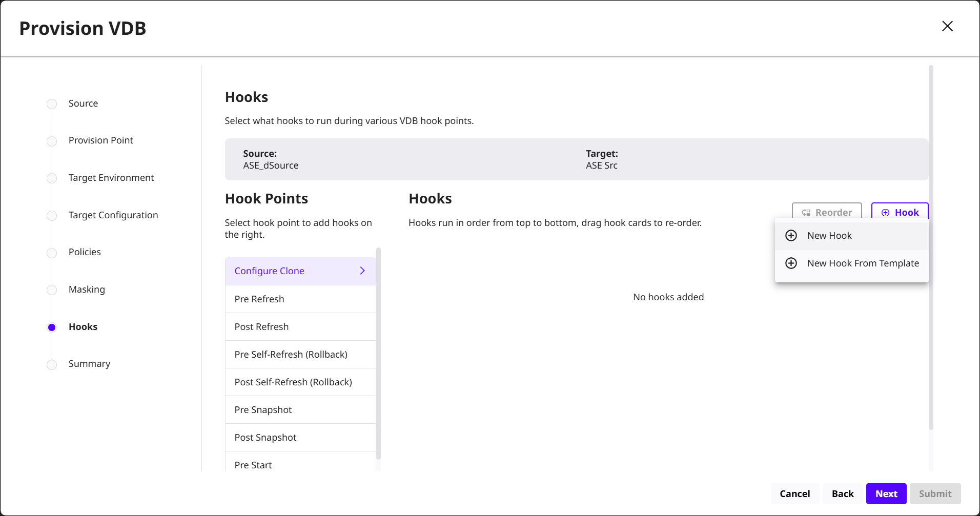Select the Summary step indicator circle

(x=52, y=364)
